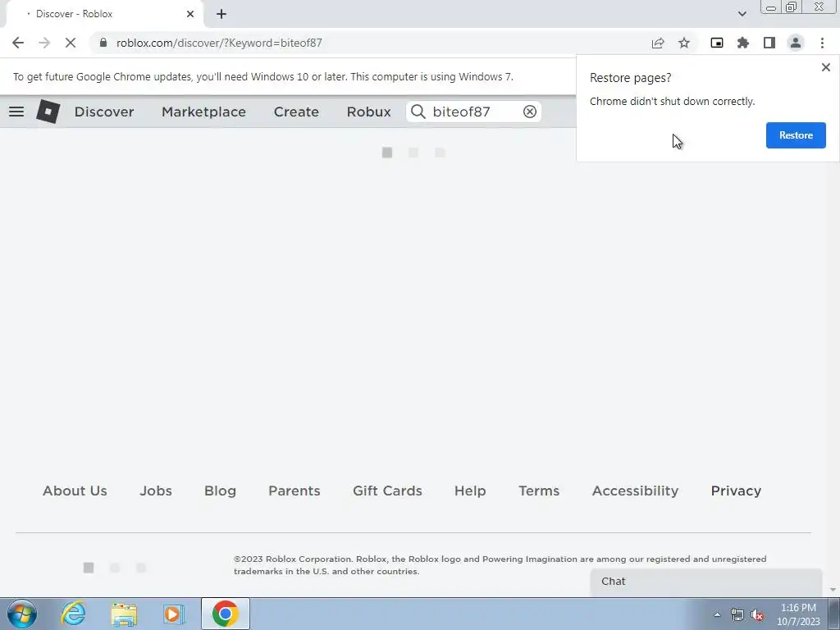Go forward with the forward arrow

coord(44,43)
